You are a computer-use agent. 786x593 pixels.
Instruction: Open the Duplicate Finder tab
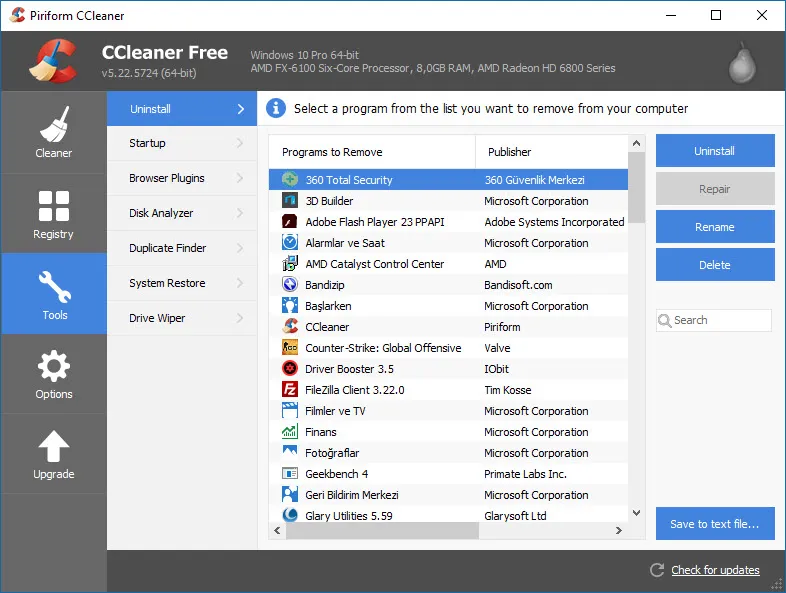(x=182, y=248)
